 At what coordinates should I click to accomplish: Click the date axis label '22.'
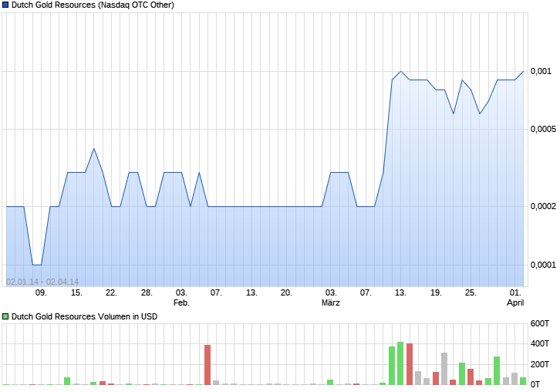click(x=111, y=293)
